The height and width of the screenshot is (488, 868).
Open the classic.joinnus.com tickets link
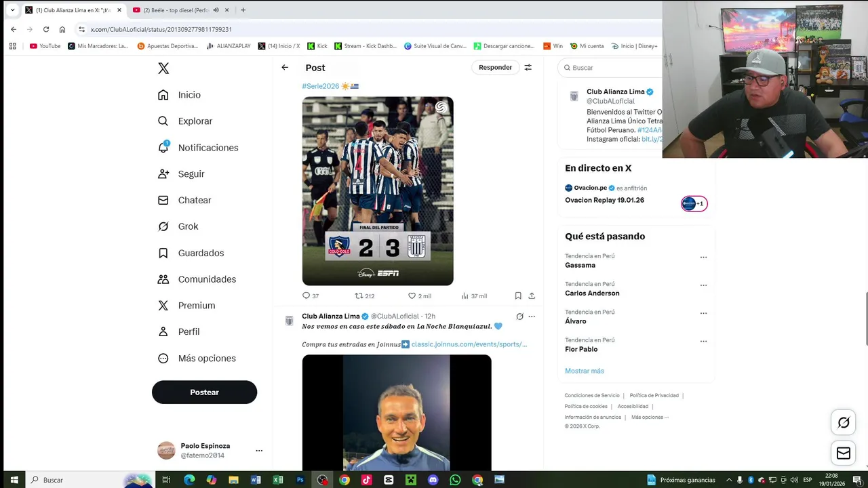click(x=469, y=344)
